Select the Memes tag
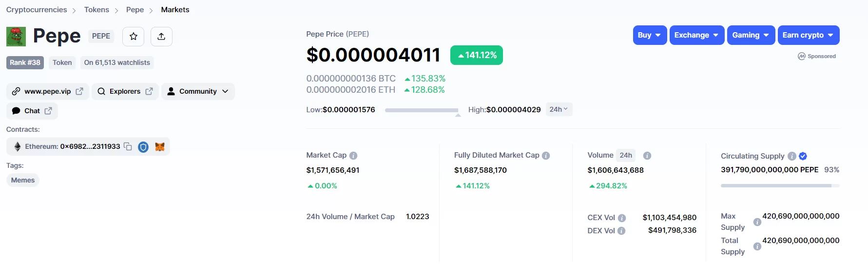868x264 pixels. (23, 180)
